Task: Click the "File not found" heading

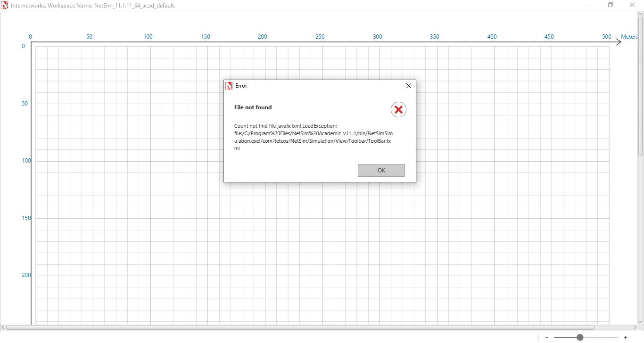Action: (253, 107)
